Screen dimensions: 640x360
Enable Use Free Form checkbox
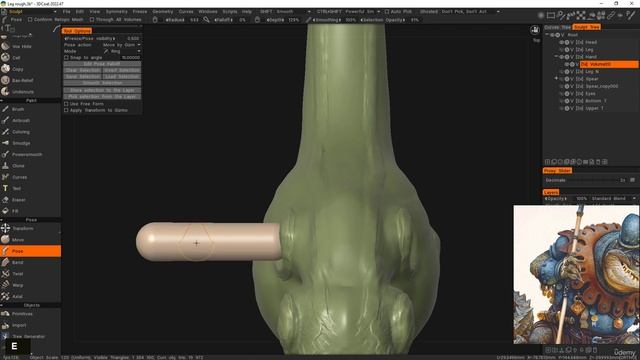66,104
